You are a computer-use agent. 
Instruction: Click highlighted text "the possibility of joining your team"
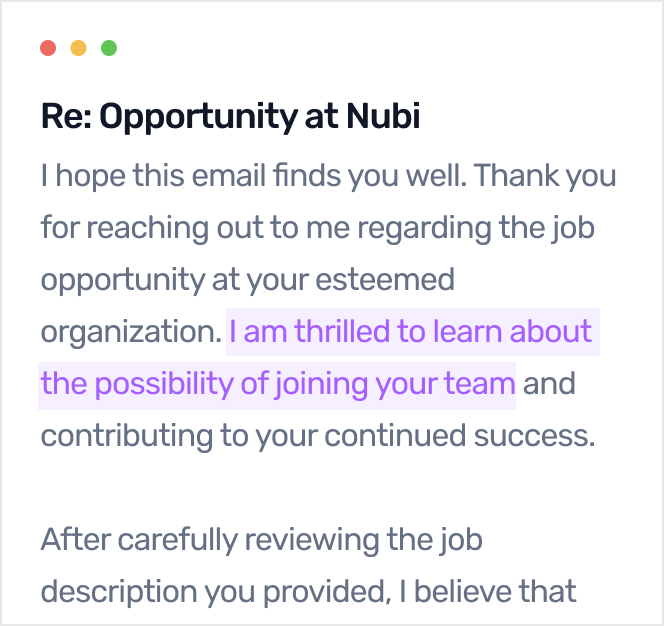coord(277,383)
